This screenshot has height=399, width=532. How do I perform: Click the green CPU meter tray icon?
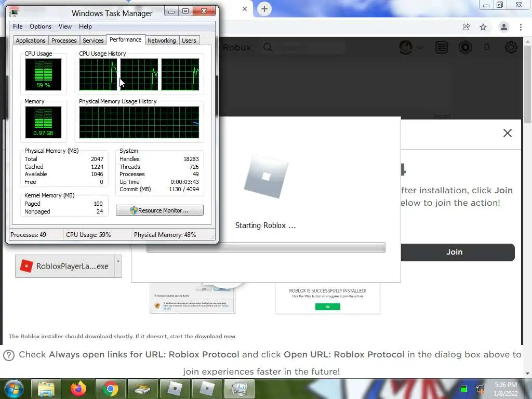coord(464,389)
